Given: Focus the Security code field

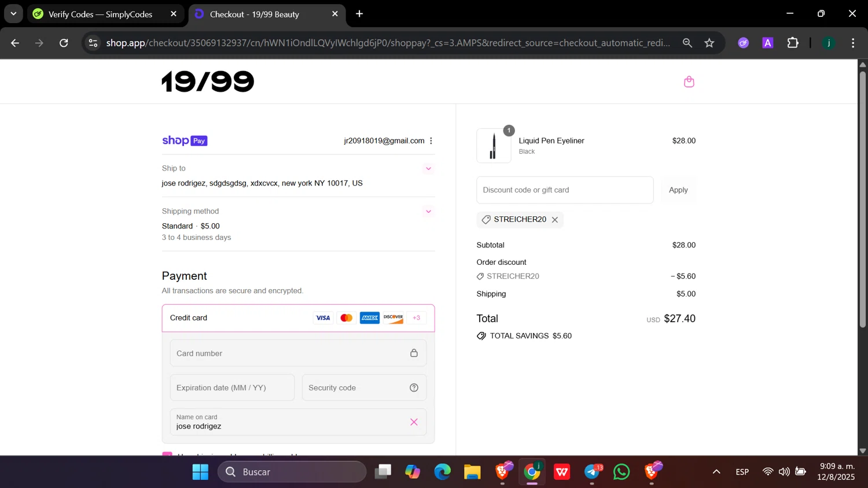Looking at the screenshot, I should click(364, 388).
